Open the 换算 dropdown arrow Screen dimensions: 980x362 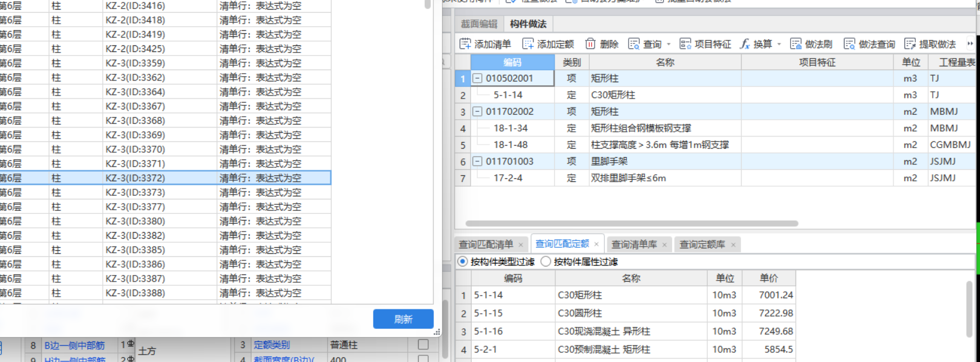pos(779,44)
